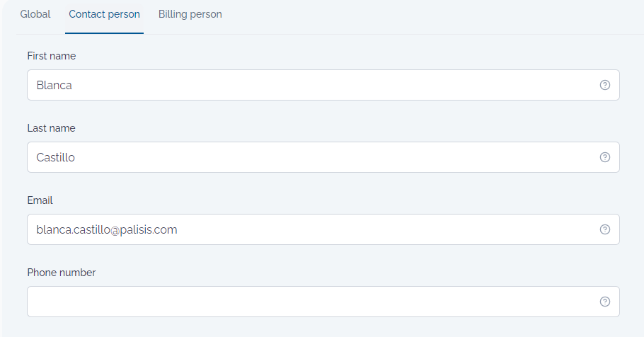The width and height of the screenshot is (644, 337).
Task: Click the empty Phone number input field
Action: pyautogui.click(x=323, y=302)
